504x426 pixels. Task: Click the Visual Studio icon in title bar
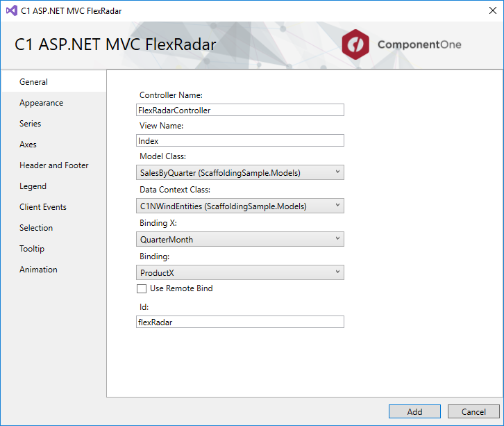(x=12, y=10)
